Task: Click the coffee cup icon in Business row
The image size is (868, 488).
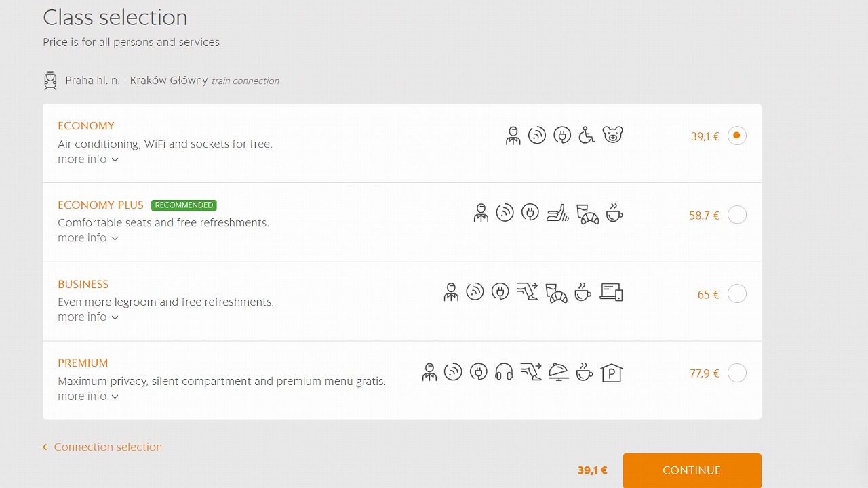Action: (x=583, y=293)
